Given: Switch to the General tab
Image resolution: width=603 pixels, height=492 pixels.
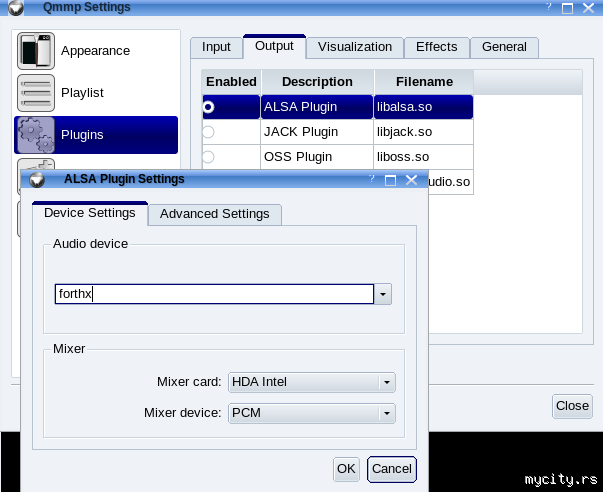Looking at the screenshot, I should coord(505,47).
